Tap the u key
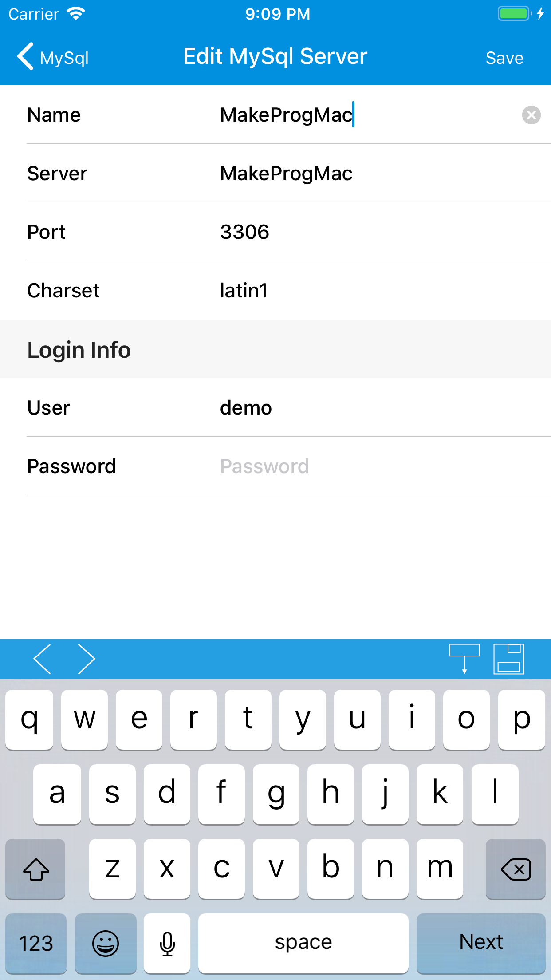Screen dimensions: 551x980 click(357, 719)
